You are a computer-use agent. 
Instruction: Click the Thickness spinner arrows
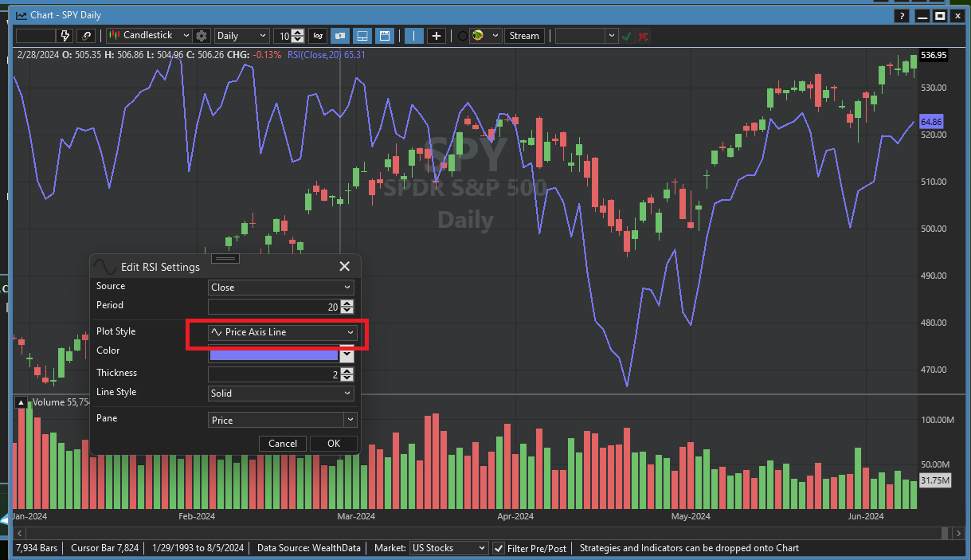pyautogui.click(x=347, y=374)
